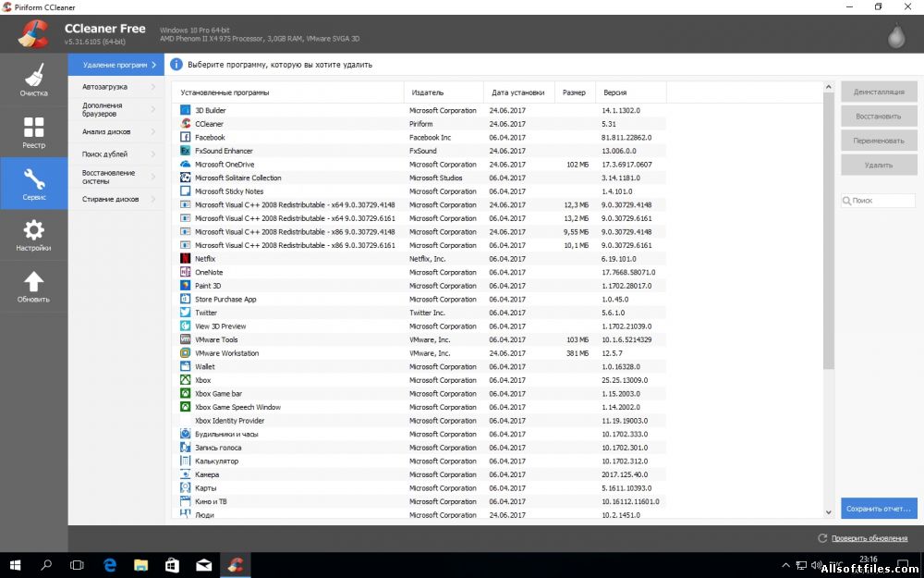Sort by Установленные программы column header

(x=287, y=92)
